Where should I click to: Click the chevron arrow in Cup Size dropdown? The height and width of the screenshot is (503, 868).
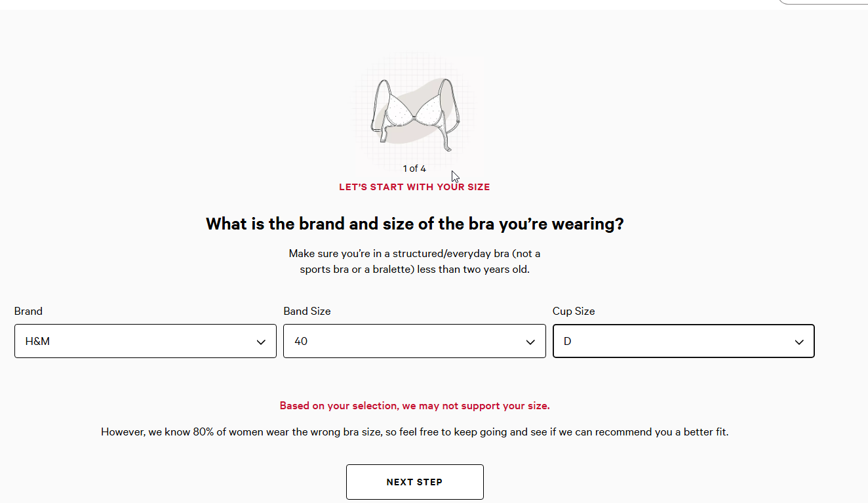(799, 342)
